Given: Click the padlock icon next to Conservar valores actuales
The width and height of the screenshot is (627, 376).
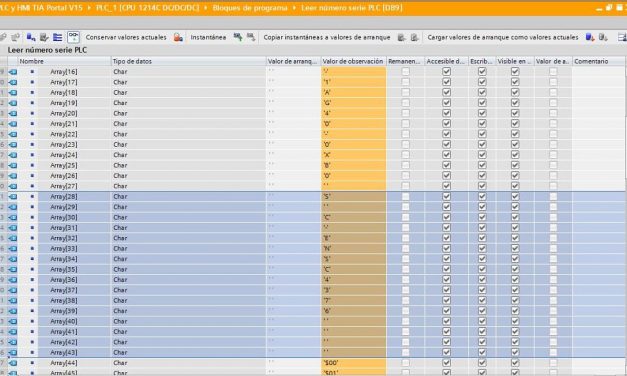Looking at the screenshot, I should click(178, 37).
